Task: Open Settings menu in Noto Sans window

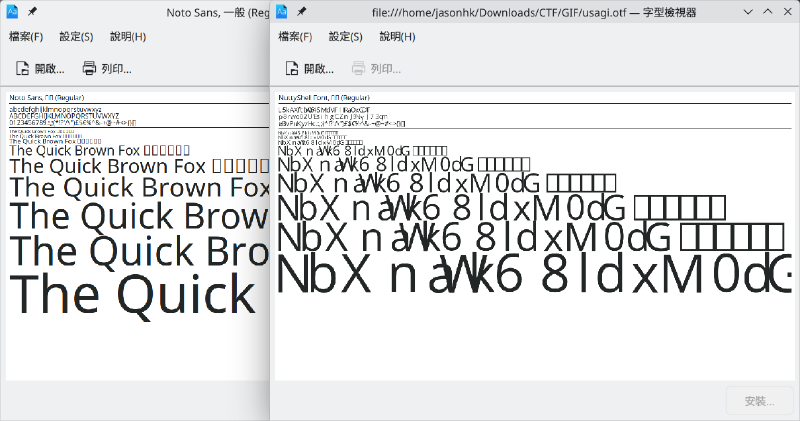Action: coord(76,37)
